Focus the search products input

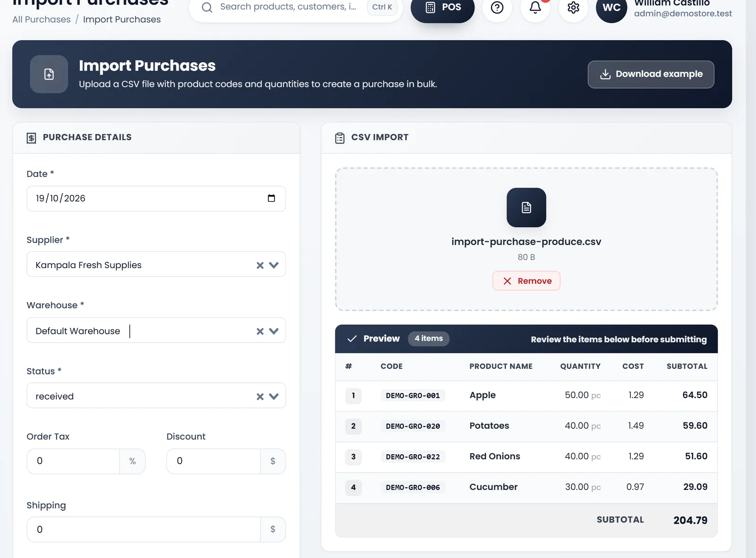pyautogui.click(x=288, y=7)
